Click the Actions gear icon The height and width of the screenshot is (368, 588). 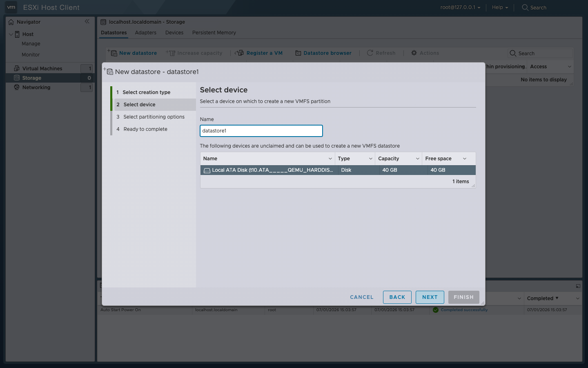(x=414, y=53)
